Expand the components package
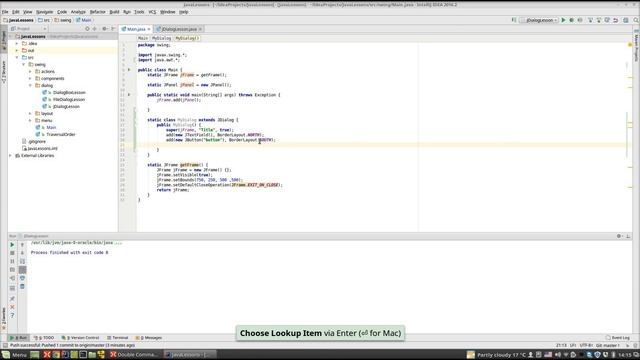This screenshot has width=640, height=360. [30, 78]
